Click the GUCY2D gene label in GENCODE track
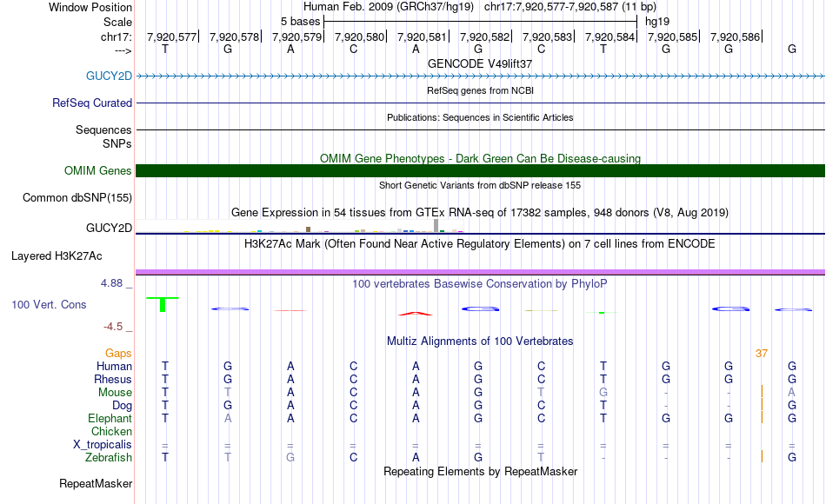Screen dimensions: 826x504 (109, 76)
